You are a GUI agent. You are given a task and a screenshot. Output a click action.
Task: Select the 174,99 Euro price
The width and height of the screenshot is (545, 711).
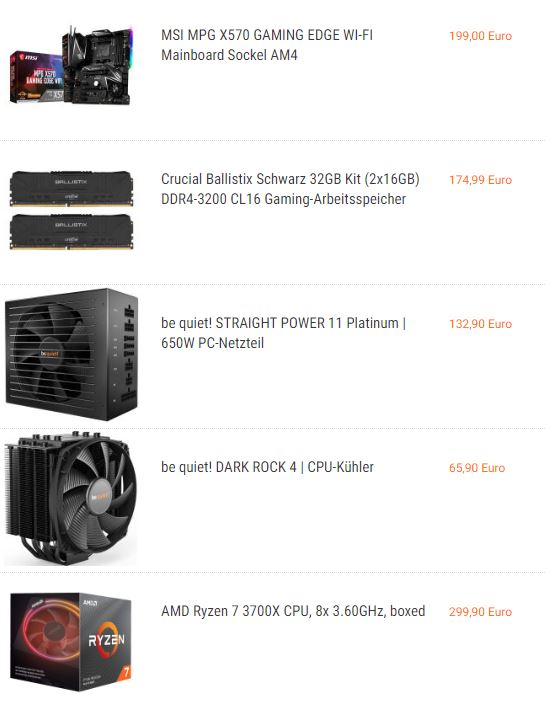coord(480,180)
